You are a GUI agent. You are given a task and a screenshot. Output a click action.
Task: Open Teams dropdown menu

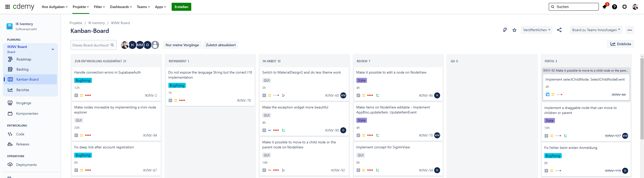143,7
